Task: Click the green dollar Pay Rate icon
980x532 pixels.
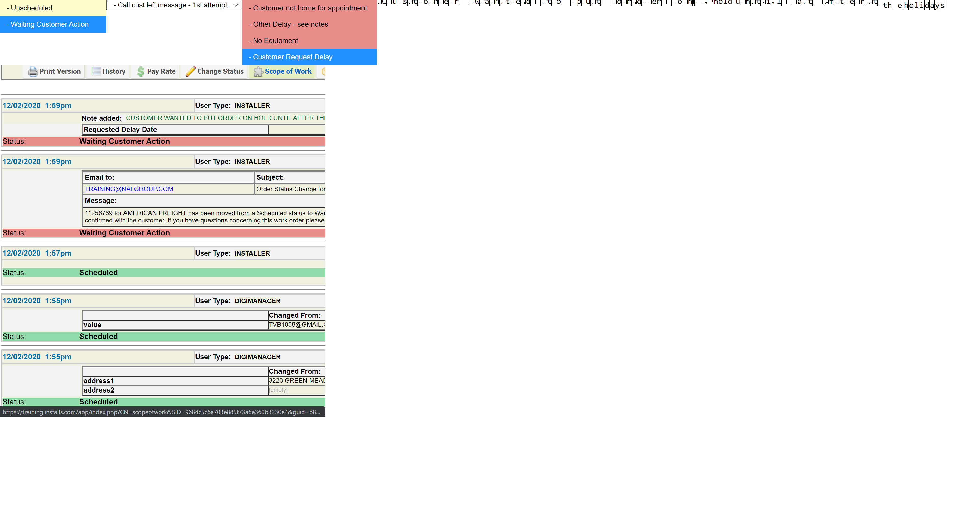Action: point(141,72)
